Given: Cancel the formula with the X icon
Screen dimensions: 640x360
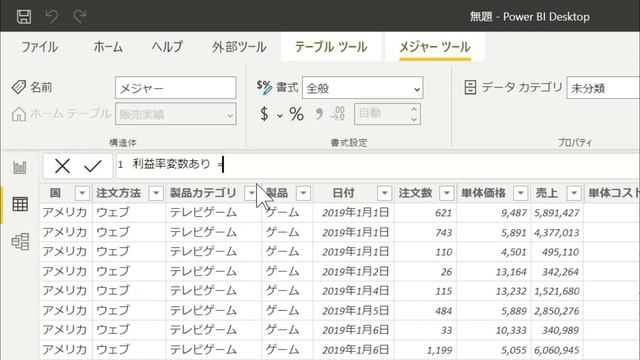Looking at the screenshot, I should (62, 166).
